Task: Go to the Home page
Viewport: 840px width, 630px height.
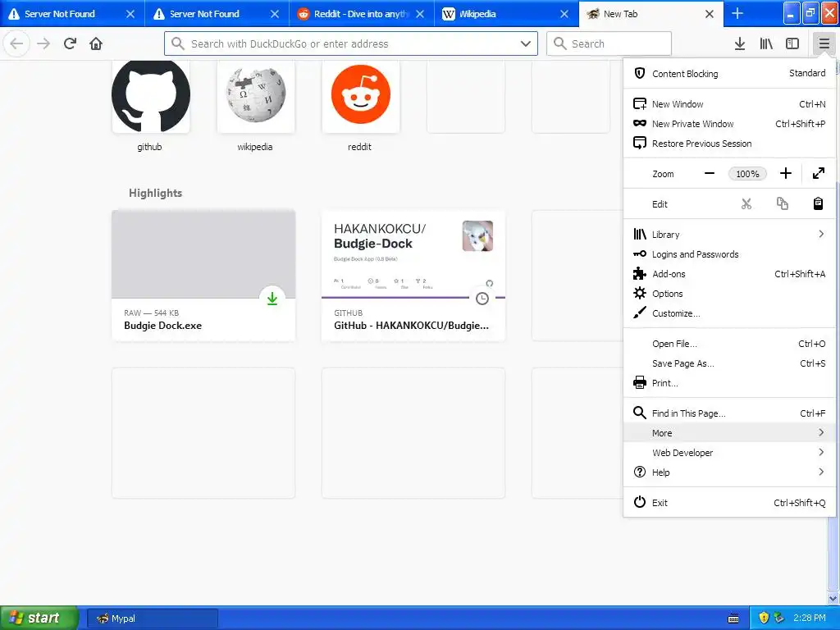Action: coord(96,43)
